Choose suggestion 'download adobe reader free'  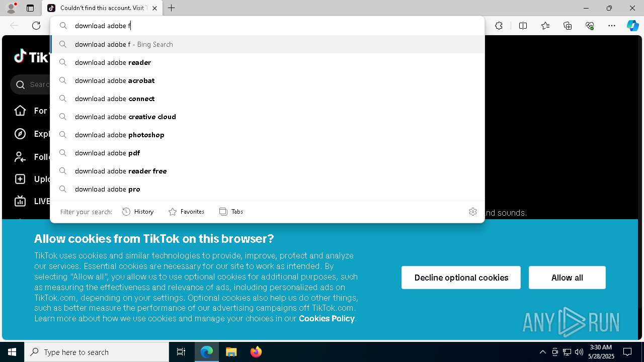(x=267, y=171)
